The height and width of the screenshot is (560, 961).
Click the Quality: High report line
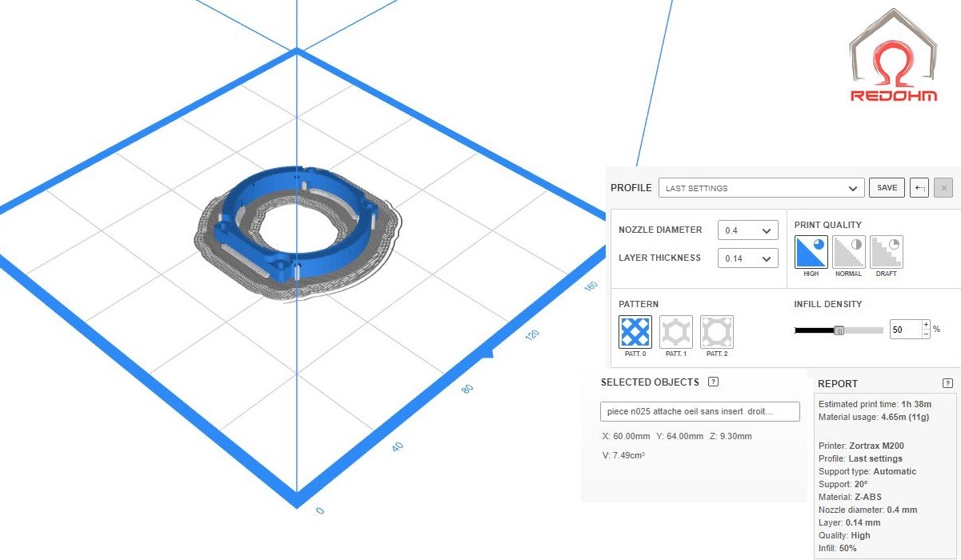pos(844,535)
